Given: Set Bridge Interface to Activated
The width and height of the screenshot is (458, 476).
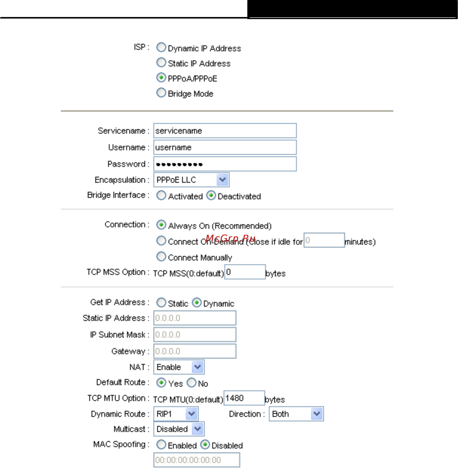Looking at the screenshot, I should (x=161, y=195).
